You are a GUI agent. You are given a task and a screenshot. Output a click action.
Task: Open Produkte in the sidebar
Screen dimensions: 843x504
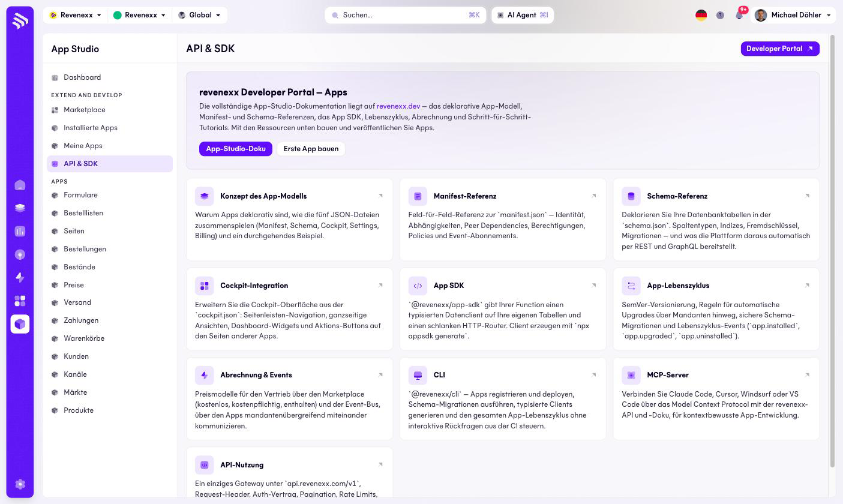click(x=110, y=410)
